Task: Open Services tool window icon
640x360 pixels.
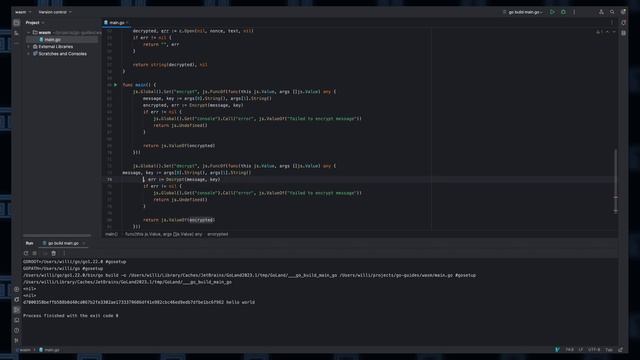Action: 16,289
